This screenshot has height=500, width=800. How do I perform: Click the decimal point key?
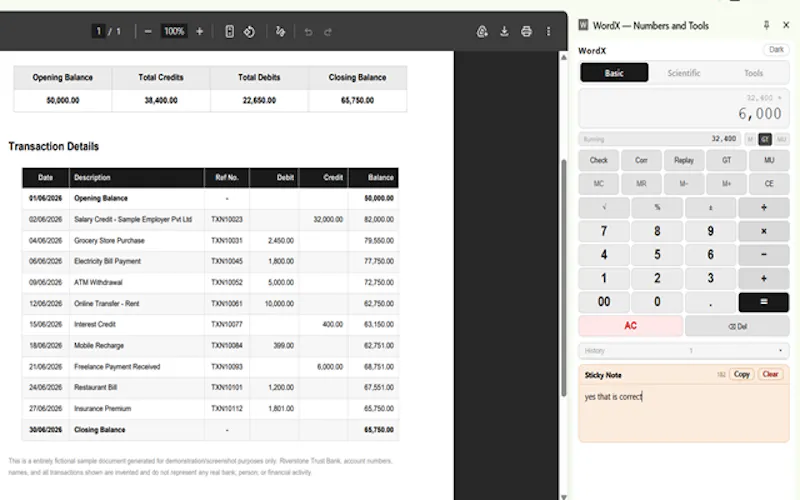pos(710,302)
